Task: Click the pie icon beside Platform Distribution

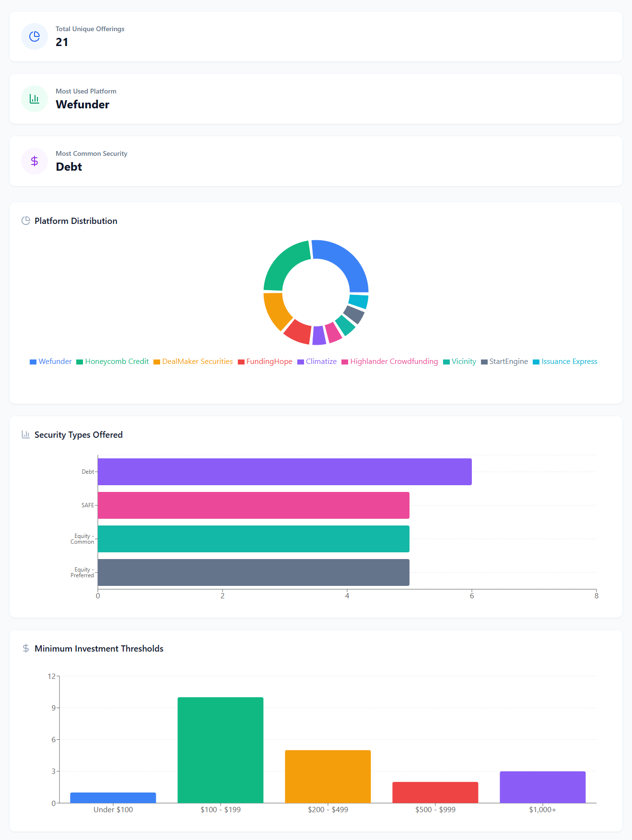Action: (x=26, y=221)
